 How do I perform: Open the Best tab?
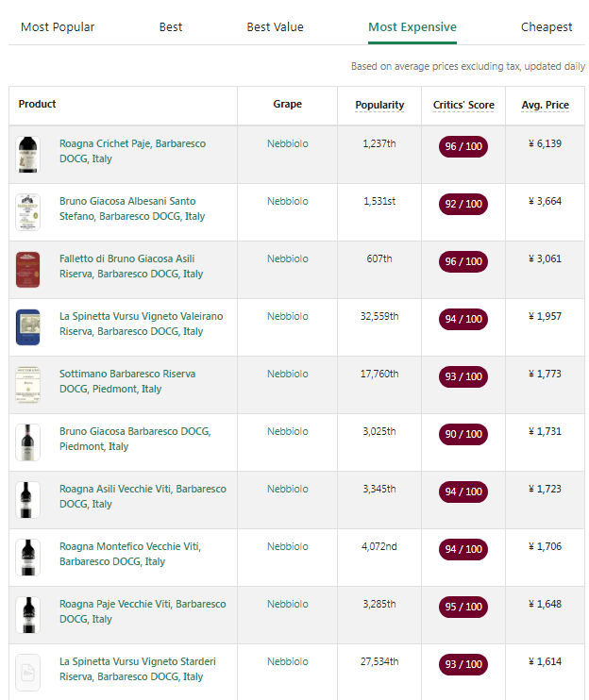tap(171, 27)
